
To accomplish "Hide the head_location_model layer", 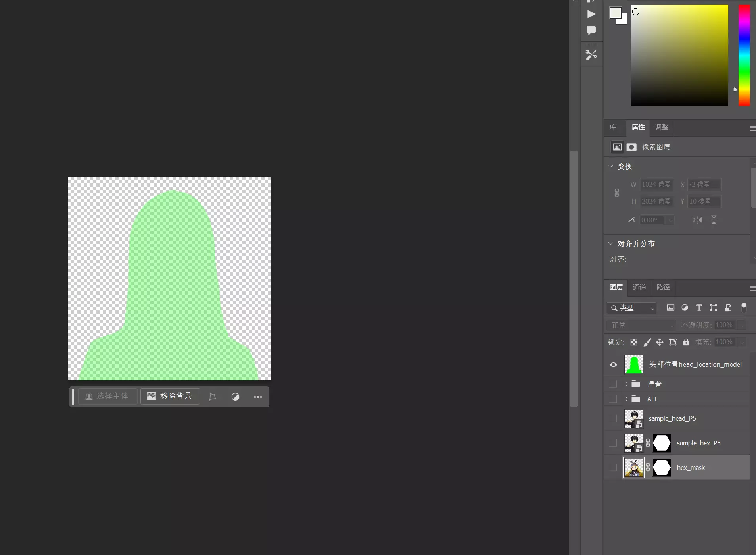I will coord(613,364).
